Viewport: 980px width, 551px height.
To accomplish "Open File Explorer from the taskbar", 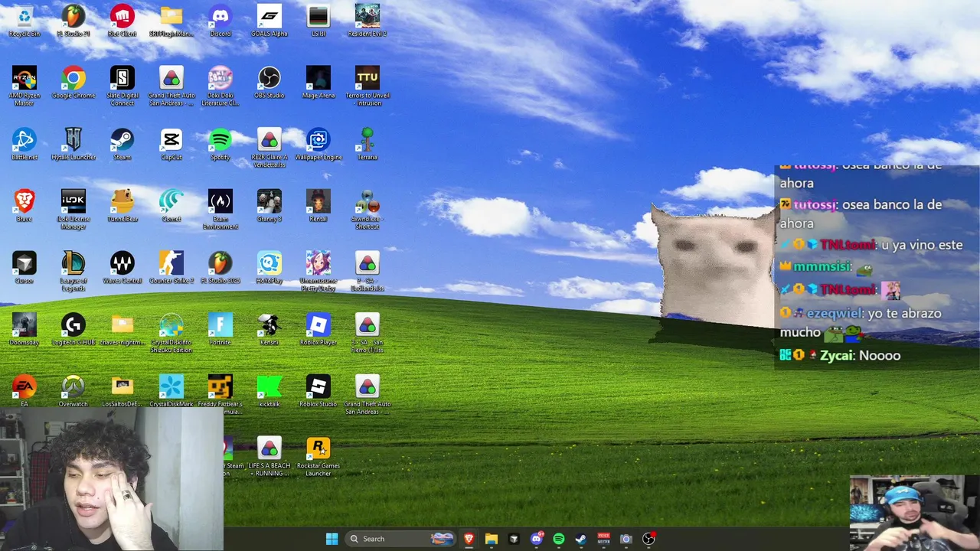I will [491, 539].
